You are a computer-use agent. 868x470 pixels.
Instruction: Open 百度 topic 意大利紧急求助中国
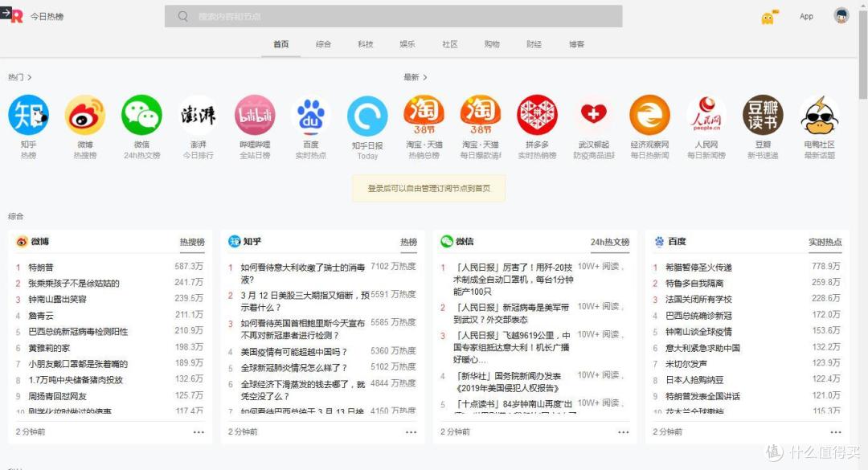click(702, 348)
